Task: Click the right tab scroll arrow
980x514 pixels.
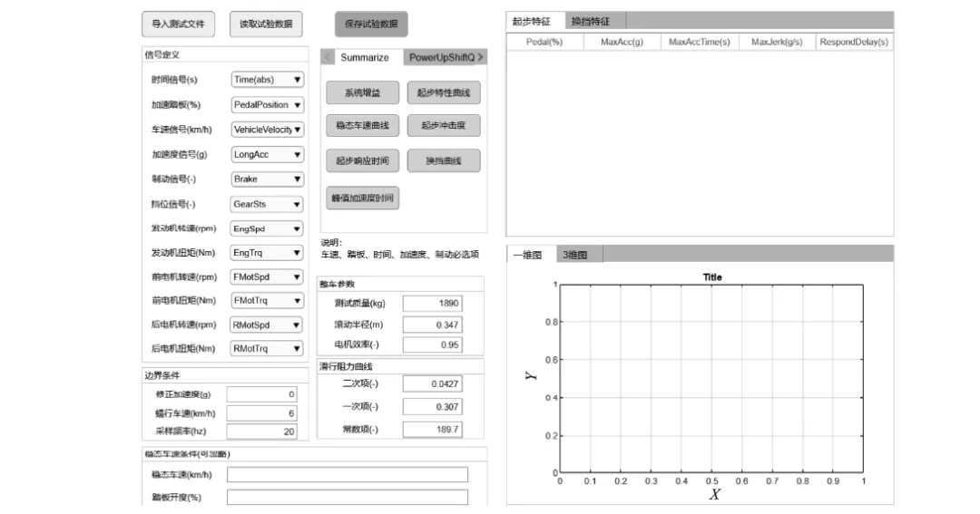Action: pyautogui.click(x=481, y=57)
